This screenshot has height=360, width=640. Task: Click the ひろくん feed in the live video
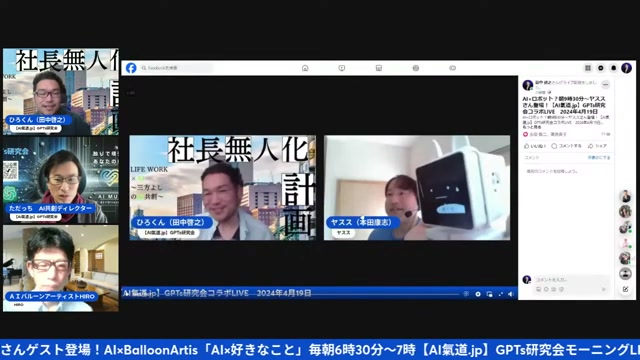222,188
